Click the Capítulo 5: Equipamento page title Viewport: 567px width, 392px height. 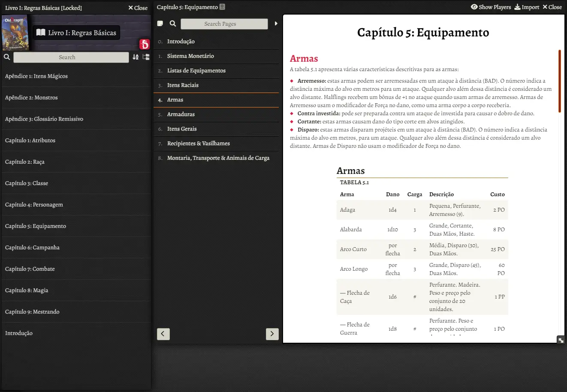pyautogui.click(x=423, y=33)
